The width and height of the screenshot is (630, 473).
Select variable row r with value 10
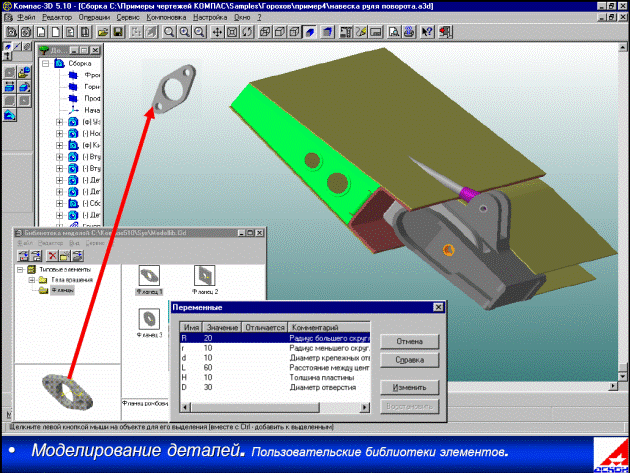click(x=275, y=348)
